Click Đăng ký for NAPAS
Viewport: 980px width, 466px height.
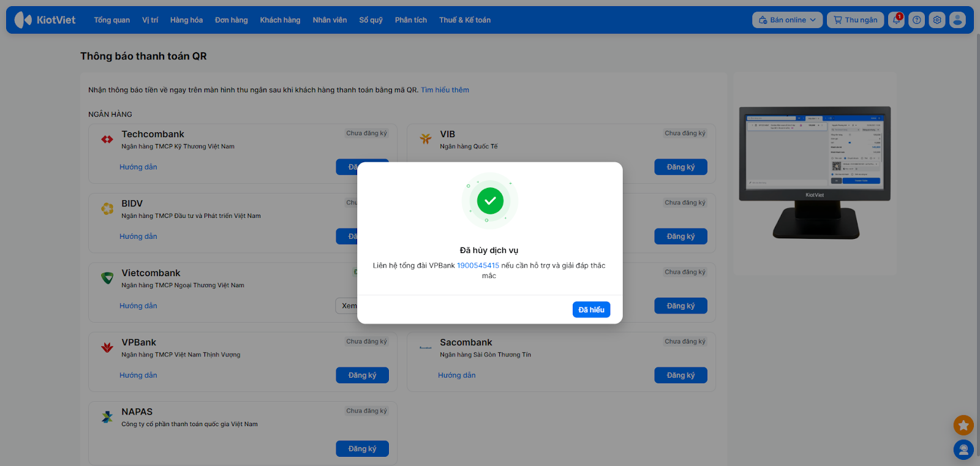[x=363, y=449]
